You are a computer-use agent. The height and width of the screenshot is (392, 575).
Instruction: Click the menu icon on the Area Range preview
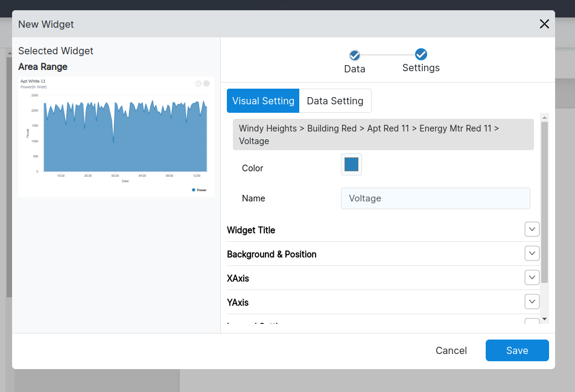(x=207, y=84)
